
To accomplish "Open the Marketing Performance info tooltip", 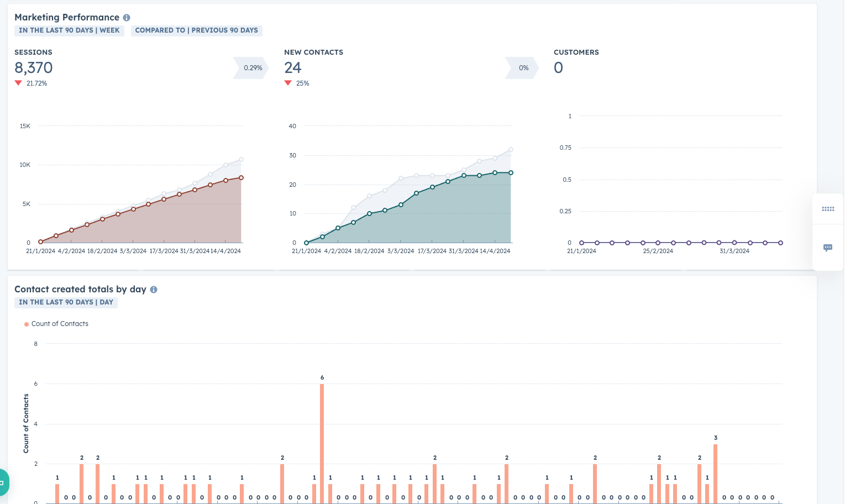I will (126, 17).
